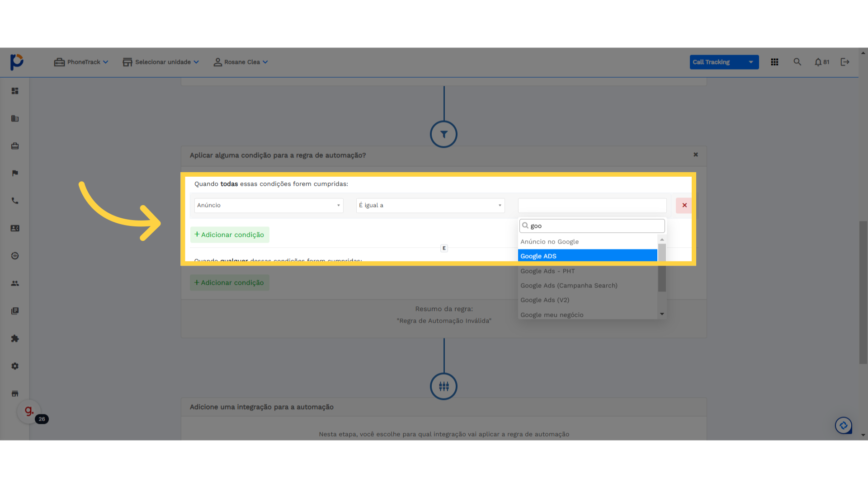The image size is (868, 488).
Task: Open the circular target icon in sidebar
Action: click(15, 256)
